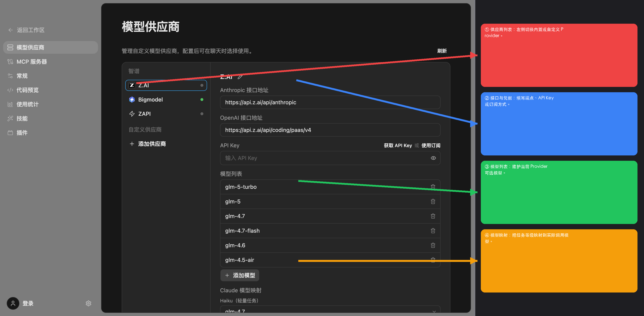Select the ZAPI provider

166,114
